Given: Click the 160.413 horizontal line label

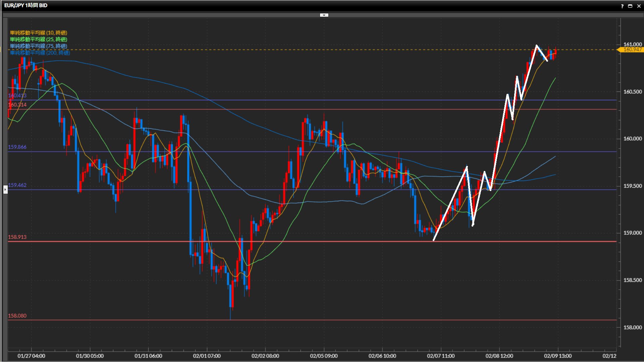Looking at the screenshot, I should tap(17, 96).
